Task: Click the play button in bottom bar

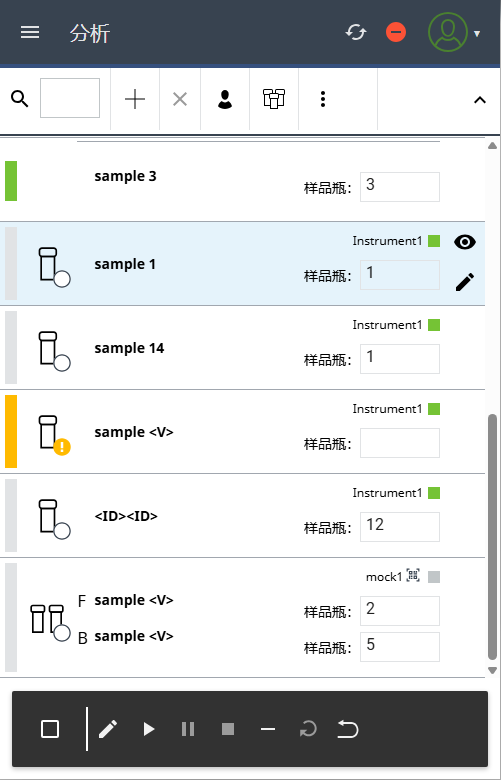Action: [148, 729]
